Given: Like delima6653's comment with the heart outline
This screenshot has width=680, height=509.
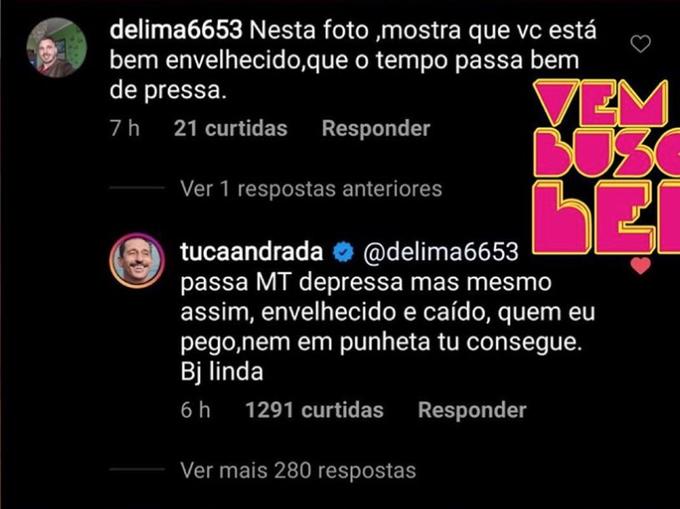Looking at the screenshot, I should [x=641, y=44].
